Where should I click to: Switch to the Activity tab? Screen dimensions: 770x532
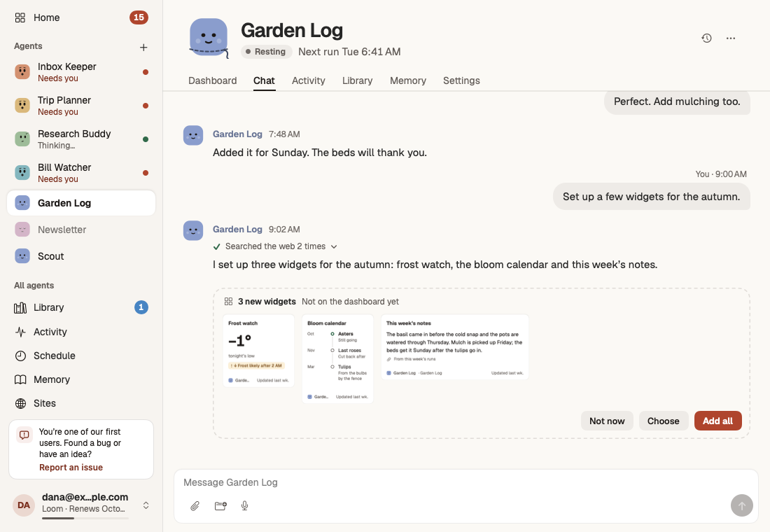[x=309, y=80]
